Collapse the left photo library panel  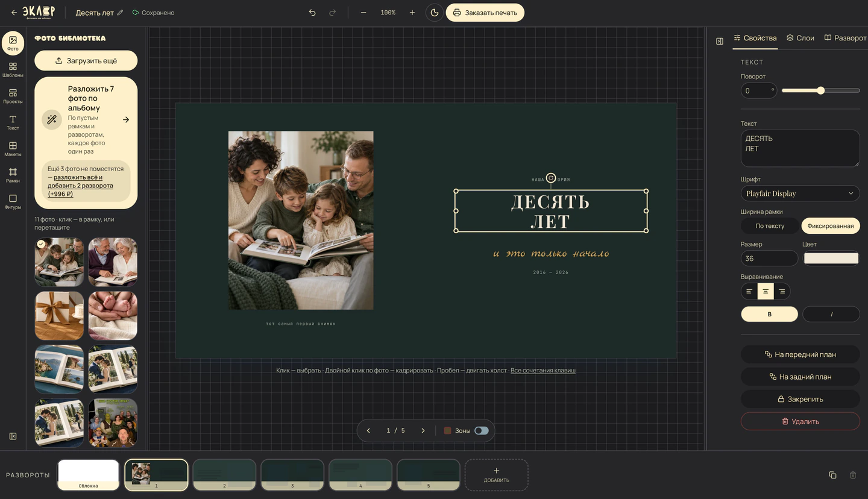(x=13, y=436)
